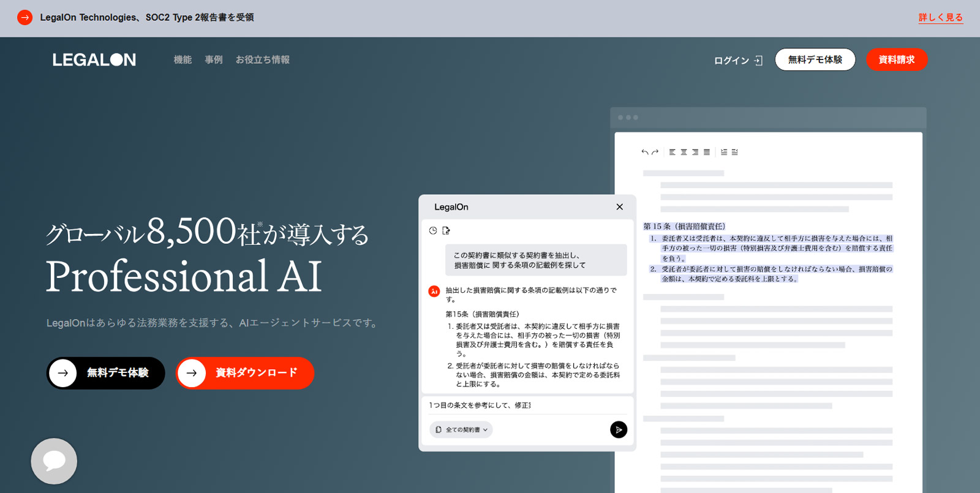This screenshot has height=493, width=980.
Task: Open the お役立ち情報 menu
Action: (263, 59)
